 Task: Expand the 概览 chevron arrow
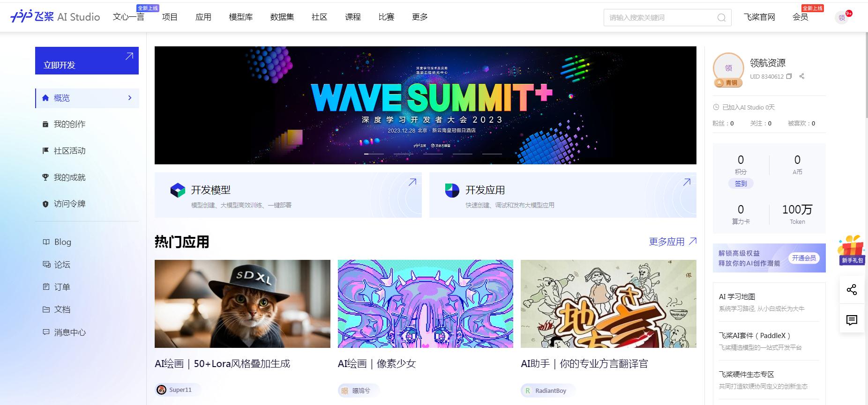[130, 98]
